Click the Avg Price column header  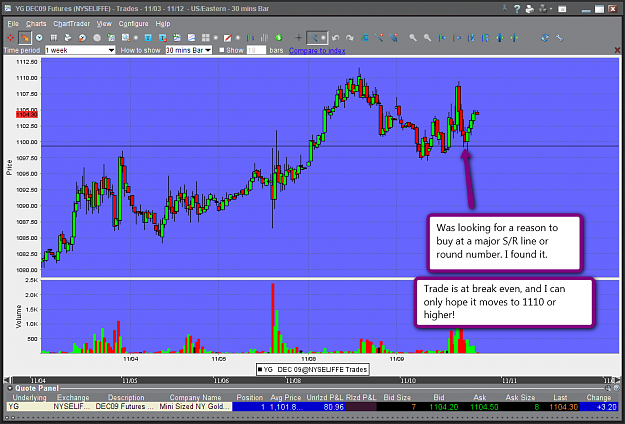tap(285, 397)
